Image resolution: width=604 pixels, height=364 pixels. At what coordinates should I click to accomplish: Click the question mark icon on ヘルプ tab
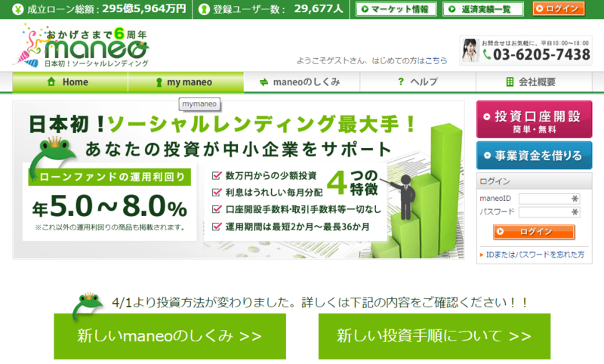click(x=401, y=82)
